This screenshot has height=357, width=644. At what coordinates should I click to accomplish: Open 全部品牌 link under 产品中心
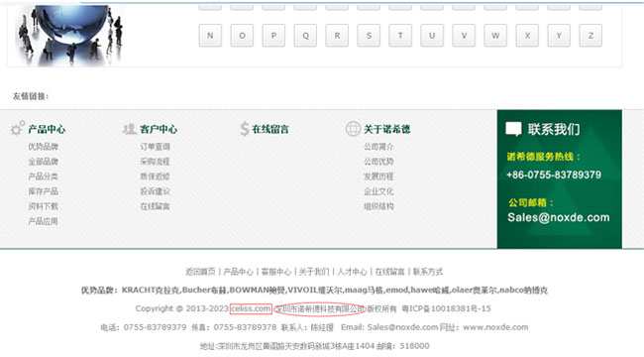[x=44, y=162]
